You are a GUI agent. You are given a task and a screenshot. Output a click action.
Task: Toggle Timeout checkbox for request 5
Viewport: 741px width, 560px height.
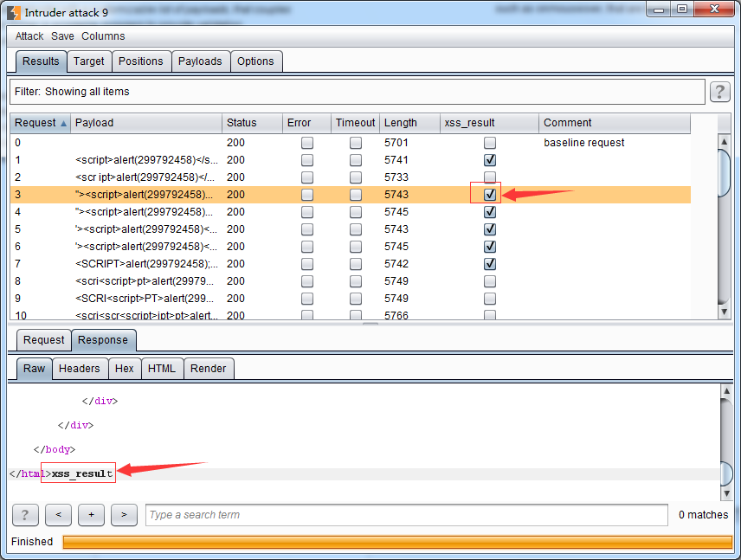[x=355, y=229]
